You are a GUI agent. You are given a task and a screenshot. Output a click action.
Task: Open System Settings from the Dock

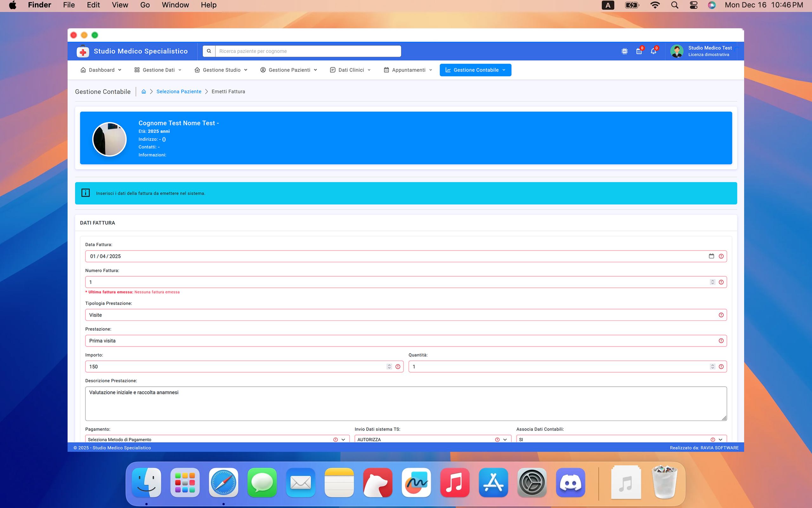point(532,483)
